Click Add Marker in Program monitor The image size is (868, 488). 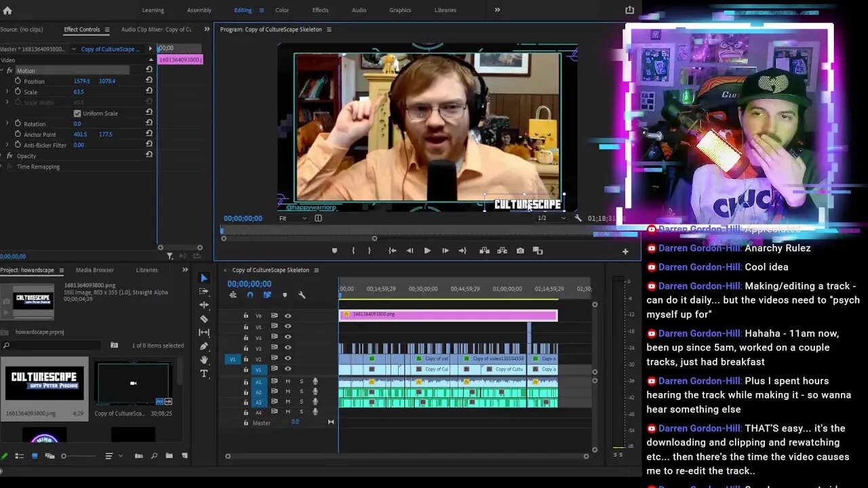334,251
